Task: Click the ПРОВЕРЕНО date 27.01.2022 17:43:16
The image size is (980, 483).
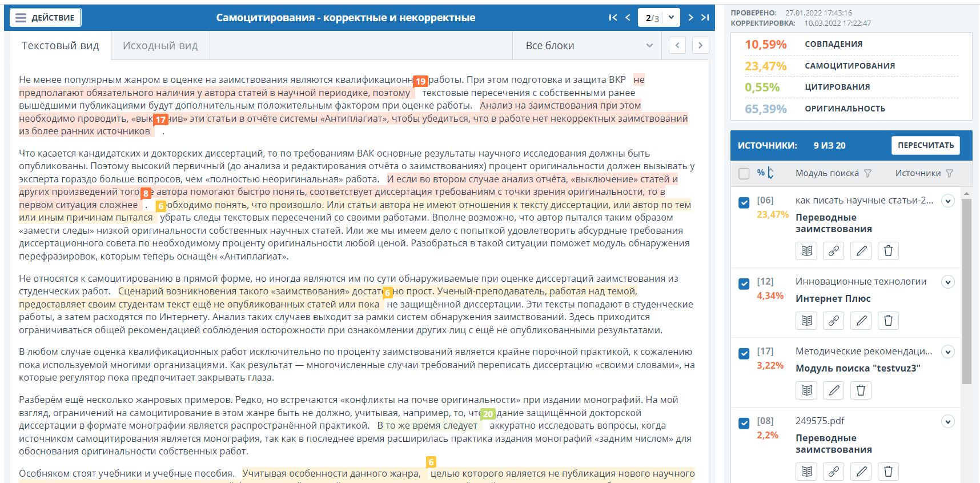Action: point(818,13)
